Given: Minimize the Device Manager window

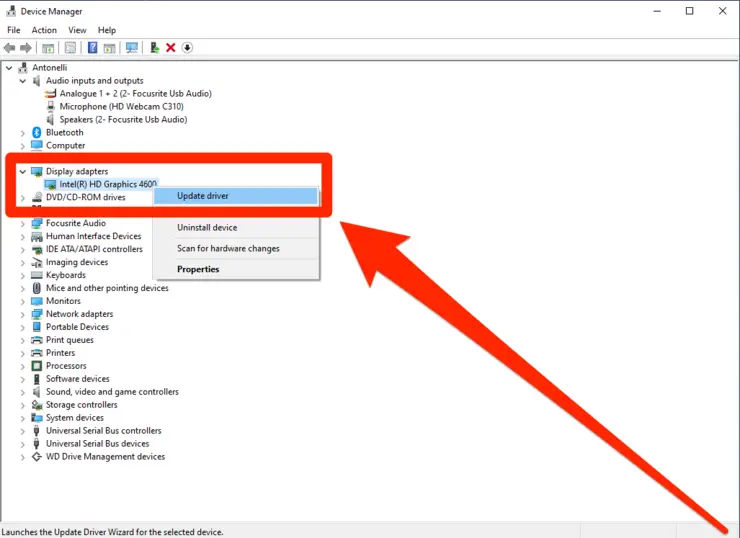Looking at the screenshot, I should (657, 11).
